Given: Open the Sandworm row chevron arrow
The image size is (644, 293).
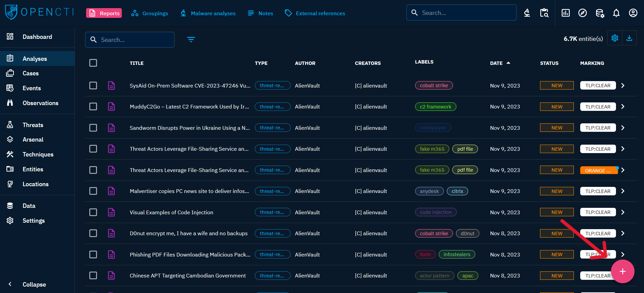Looking at the screenshot, I should (x=623, y=128).
